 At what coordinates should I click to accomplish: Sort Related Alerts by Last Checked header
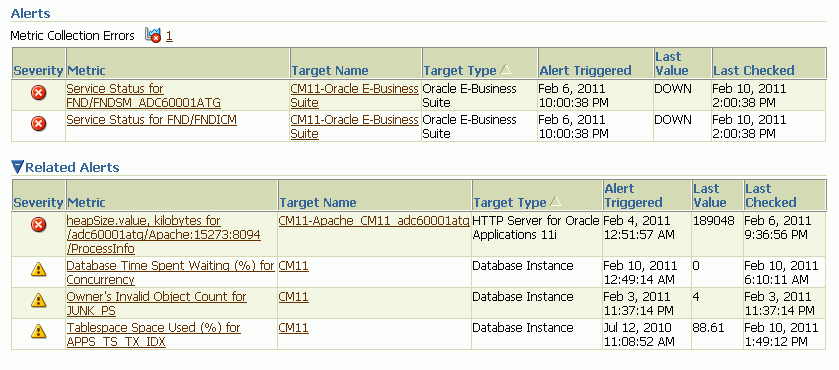pos(771,195)
